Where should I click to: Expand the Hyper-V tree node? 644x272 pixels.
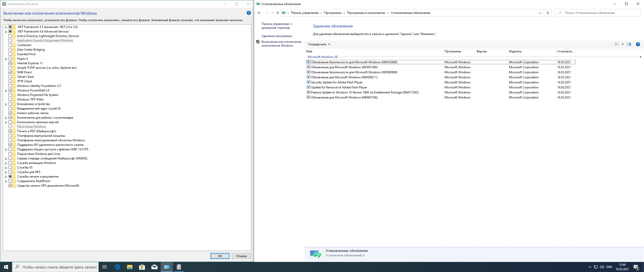pos(6,59)
